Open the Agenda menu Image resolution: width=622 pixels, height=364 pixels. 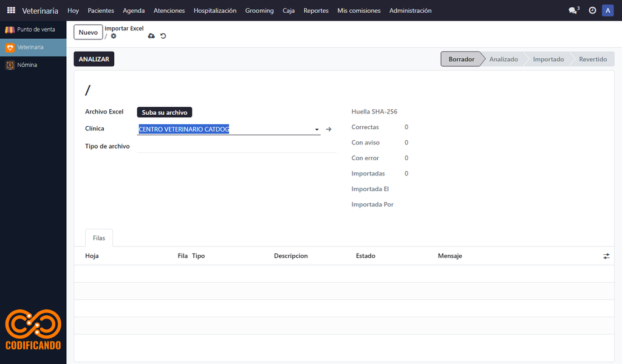click(134, 10)
